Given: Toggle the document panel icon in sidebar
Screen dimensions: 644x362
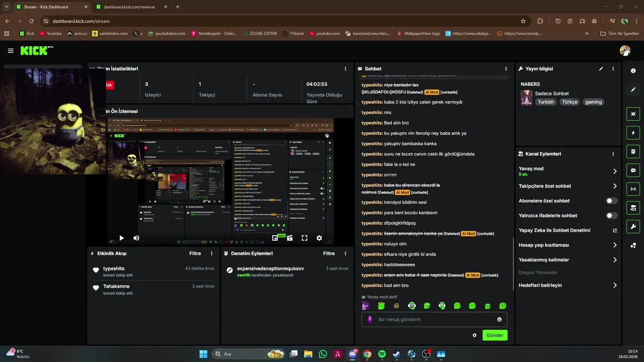Looking at the screenshot, I should click(x=633, y=151).
